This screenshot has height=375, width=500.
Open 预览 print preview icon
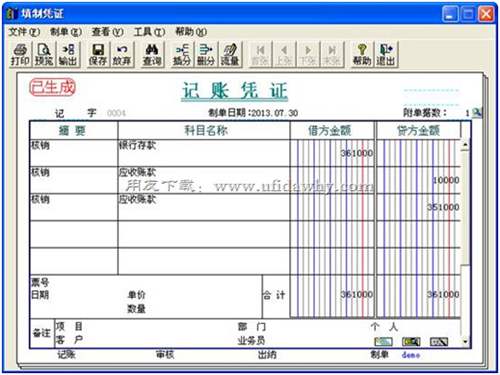pyautogui.click(x=44, y=54)
